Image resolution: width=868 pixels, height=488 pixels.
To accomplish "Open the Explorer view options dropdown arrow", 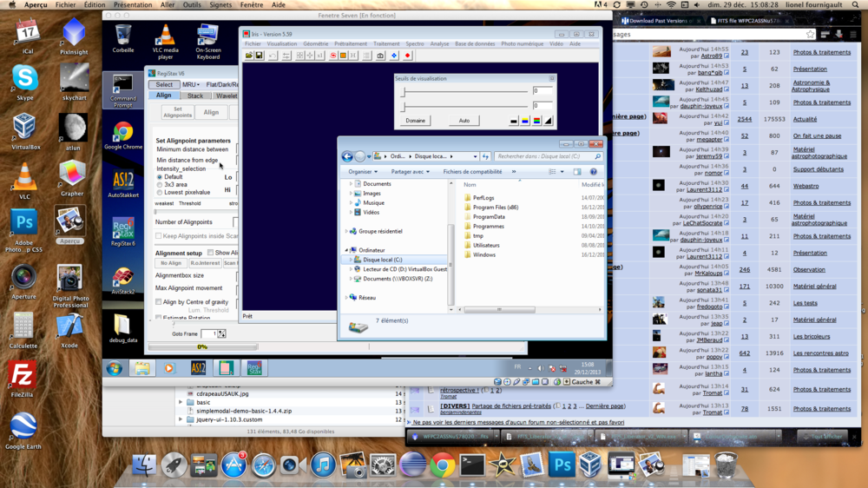I will (562, 172).
